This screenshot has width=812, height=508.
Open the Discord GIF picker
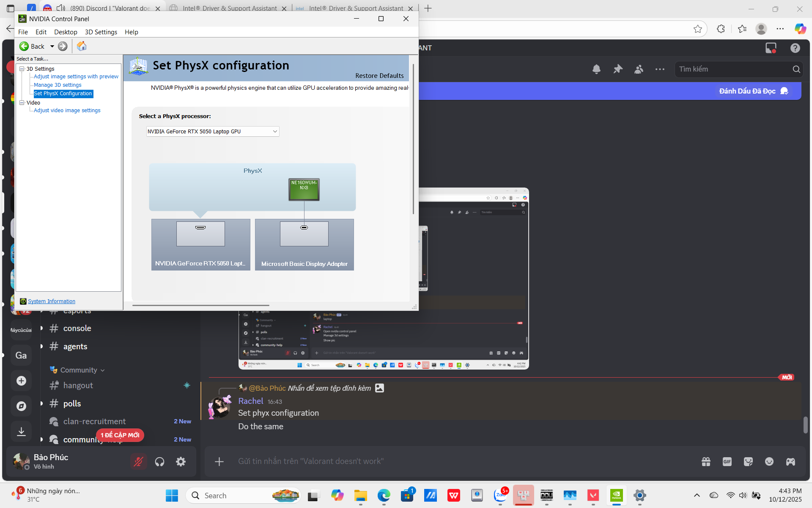click(x=727, y=461)
